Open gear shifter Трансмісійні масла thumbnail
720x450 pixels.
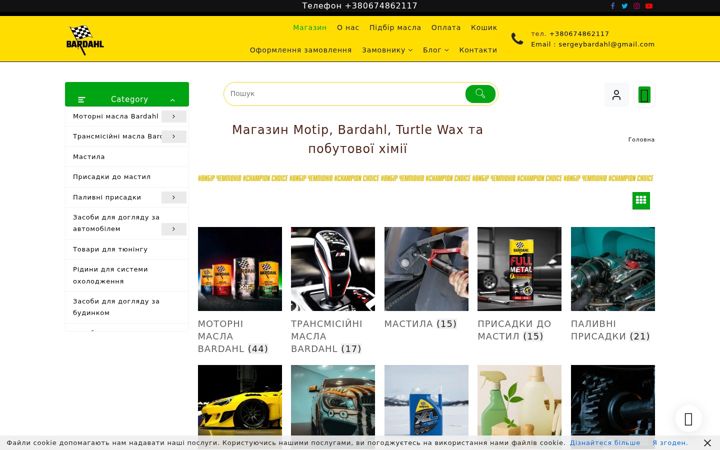pyautogui.click(x=333, y=269)
